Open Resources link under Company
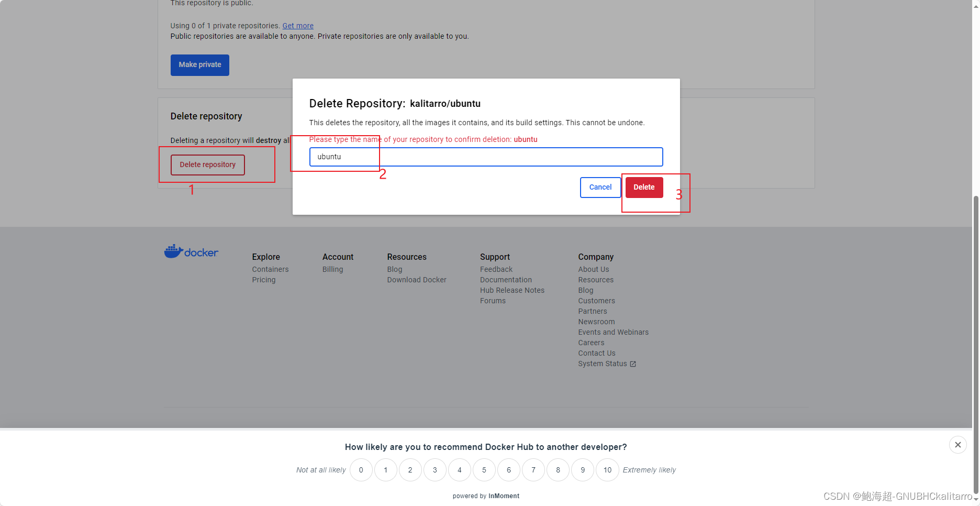Screen dimensions: 980x506 tap(596, 280)
